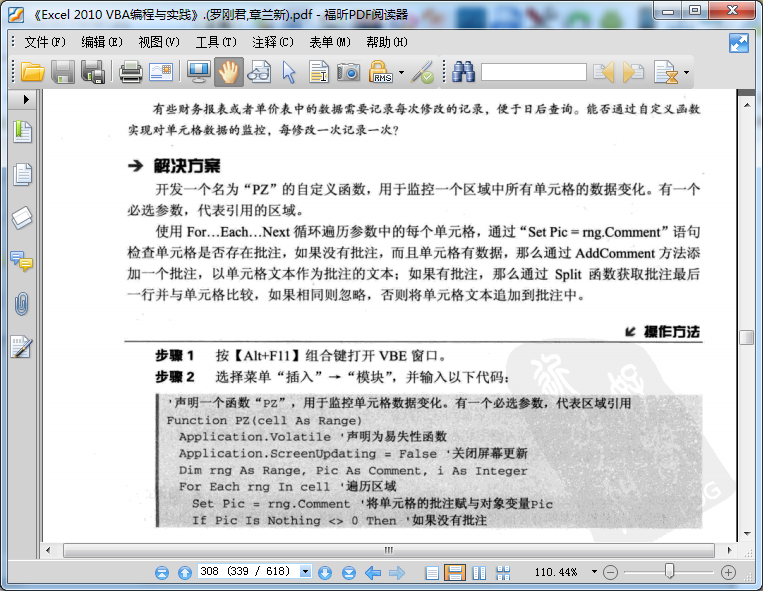Switch to facing pages layout
Image resolution: width=763 pixels, height=591 pixels.
tap(479, 573)
